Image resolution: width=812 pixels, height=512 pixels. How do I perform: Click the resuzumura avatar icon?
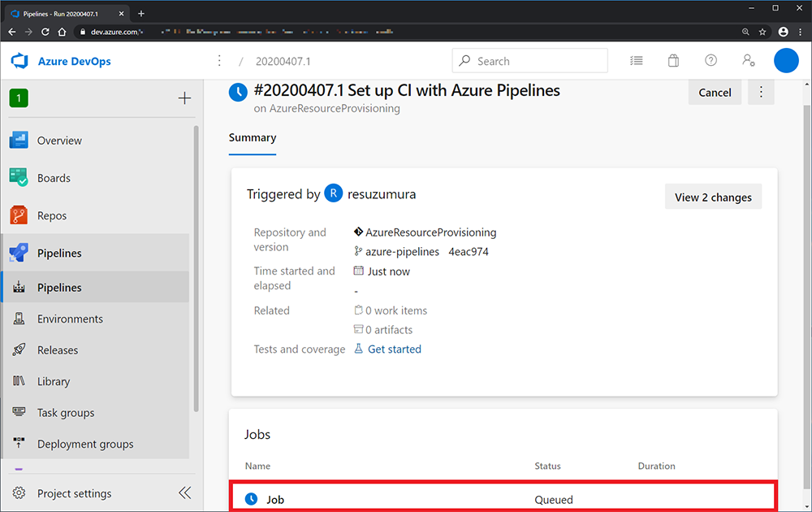coord(334,193)
